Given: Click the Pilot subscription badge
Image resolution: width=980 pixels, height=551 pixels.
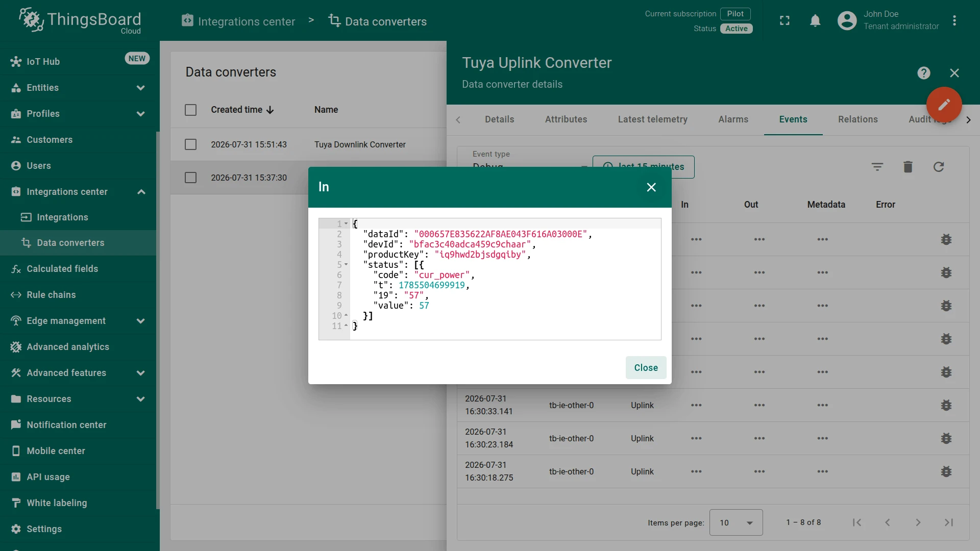Looking at the screenshot, I should pos(735,14).
